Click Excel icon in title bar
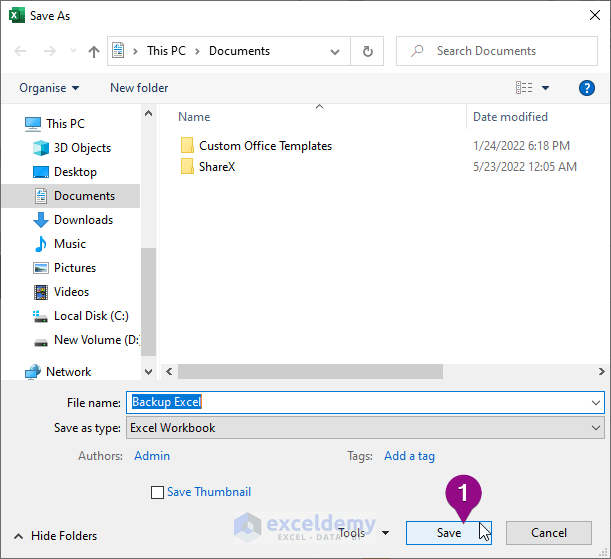The image size is (611, 559). click(16, 16)
